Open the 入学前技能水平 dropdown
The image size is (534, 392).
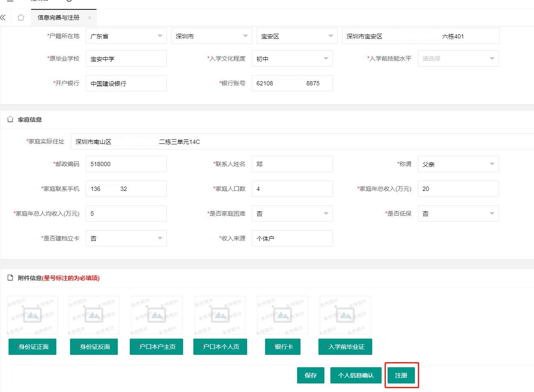(458, 59)
